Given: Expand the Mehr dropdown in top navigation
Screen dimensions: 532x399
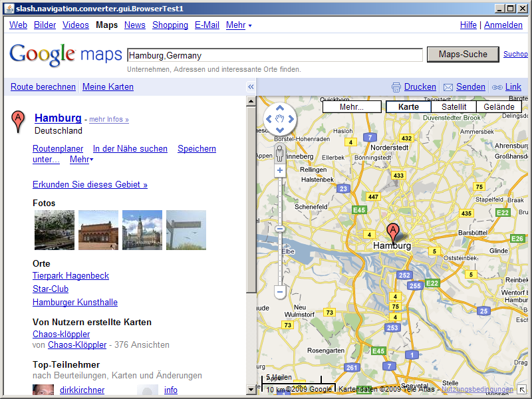Looking at the screenshot, I should click(239, 25).
